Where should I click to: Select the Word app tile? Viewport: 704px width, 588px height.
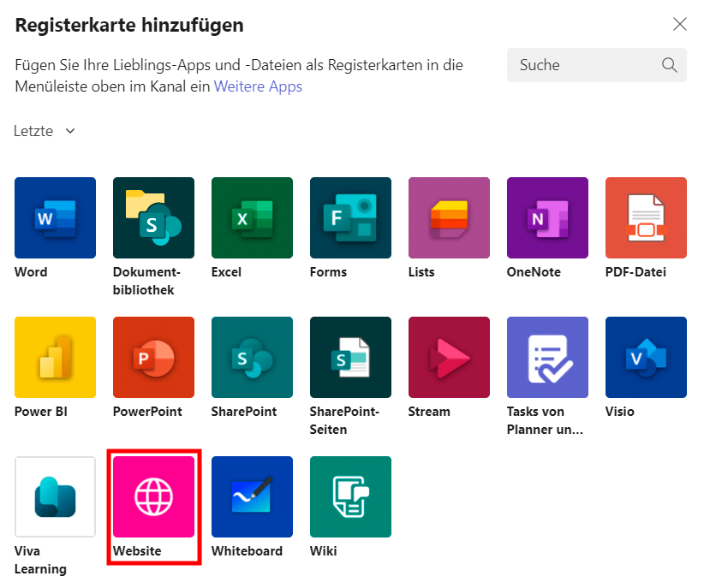click(x=55, y=217)
